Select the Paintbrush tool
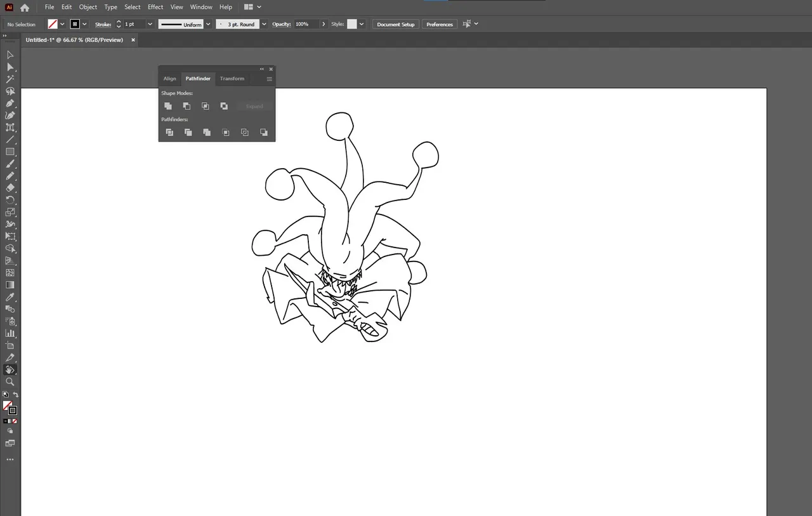This screenshot has height=516, width=812. point(10,164)
